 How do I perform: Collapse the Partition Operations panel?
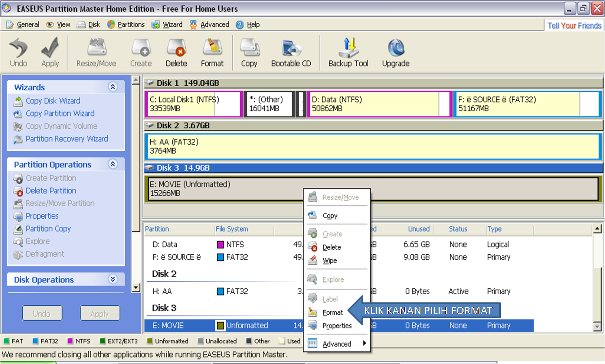click(x=113, y=164)
